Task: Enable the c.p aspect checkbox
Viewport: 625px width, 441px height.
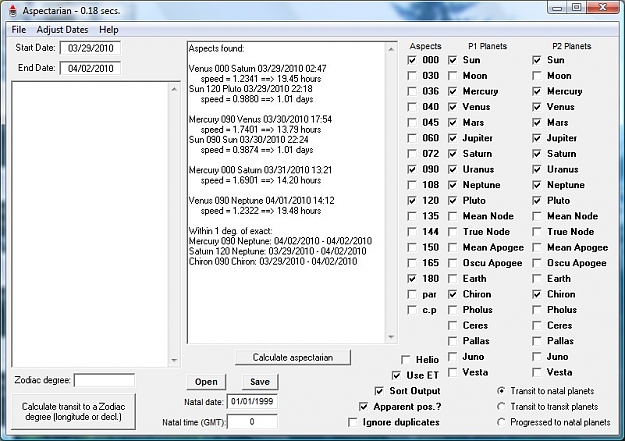Action: (412, 310)
